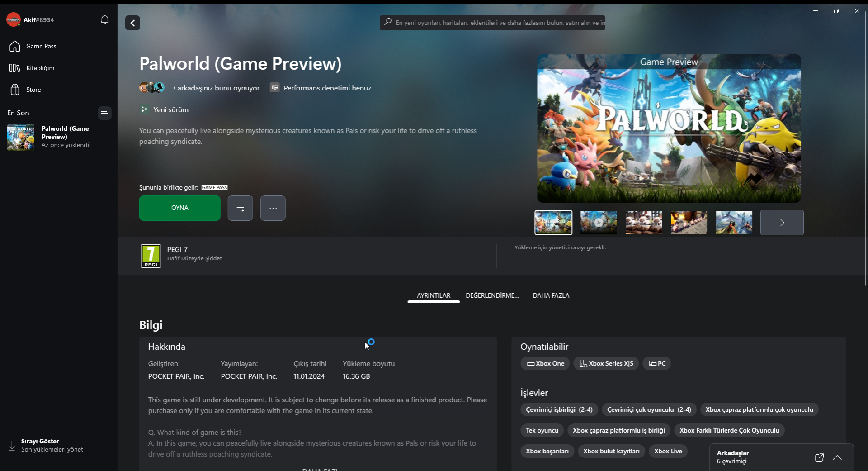Click the Xbox Series X|S tag
Screen dimensions: 868x471
pos(606,363)
